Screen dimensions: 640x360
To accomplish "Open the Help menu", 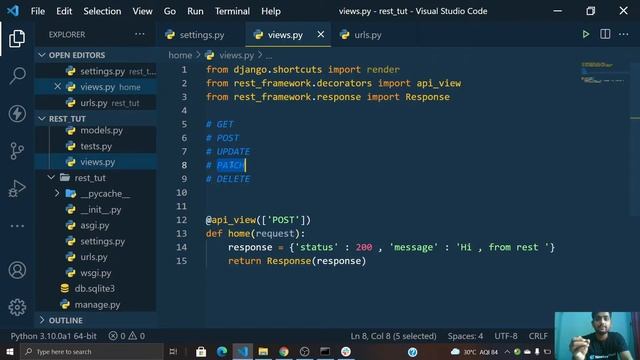I will click(271, 11).
